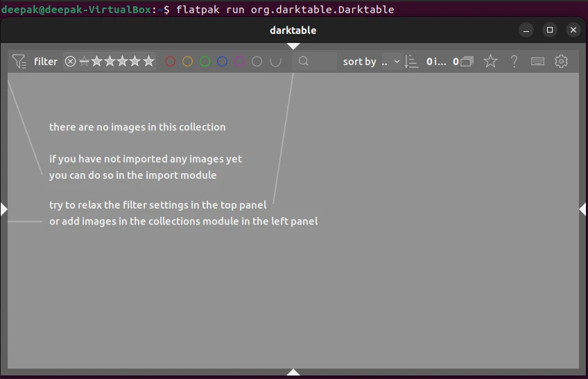588x379 pixels.
Task: Open the keyboard shortcuts icon
Action: (537, 62)
